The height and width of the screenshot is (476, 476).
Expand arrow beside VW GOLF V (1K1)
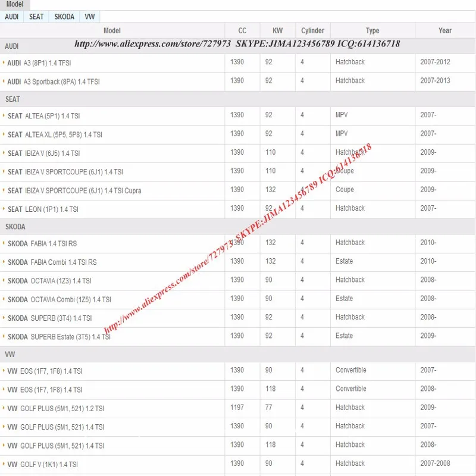4,464
